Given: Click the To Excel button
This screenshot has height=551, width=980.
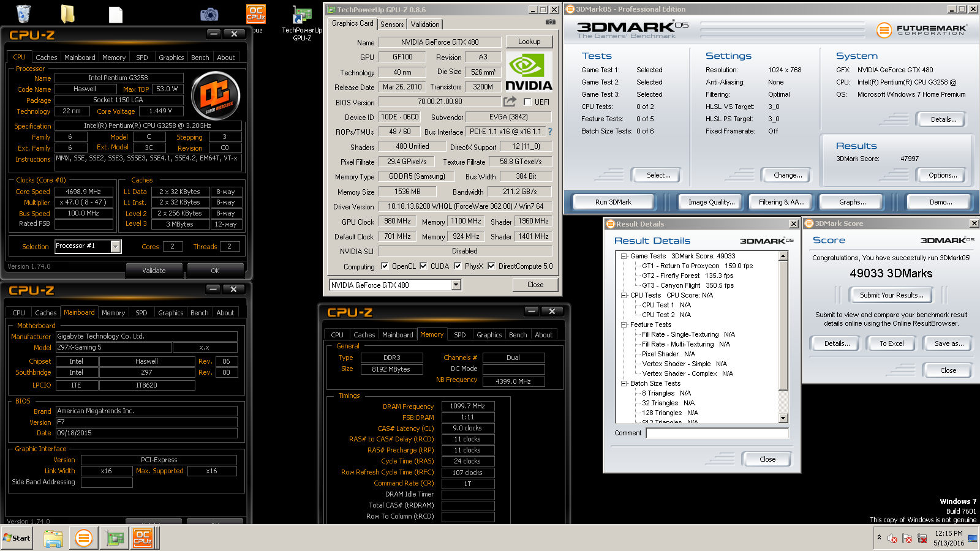Looking at the screenshot, I should pos(892,343).
